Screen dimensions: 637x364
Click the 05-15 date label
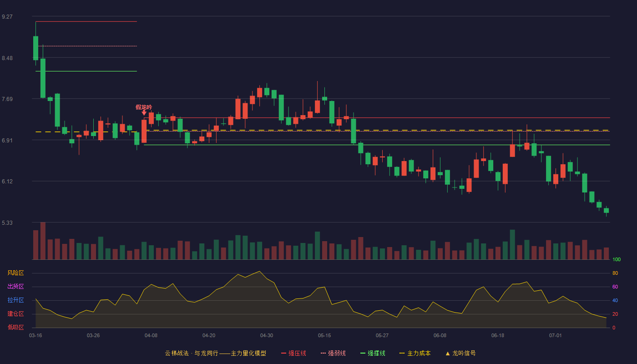click(x=324, y=335)
